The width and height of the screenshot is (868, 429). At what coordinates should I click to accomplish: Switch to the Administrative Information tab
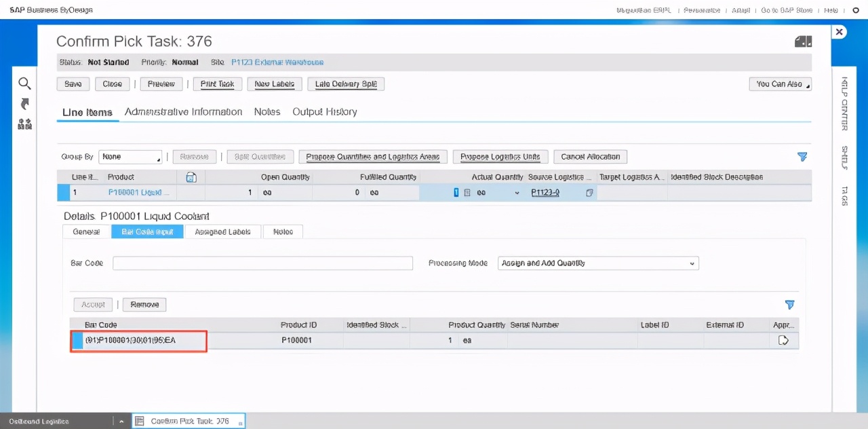(x=183, y=112)
